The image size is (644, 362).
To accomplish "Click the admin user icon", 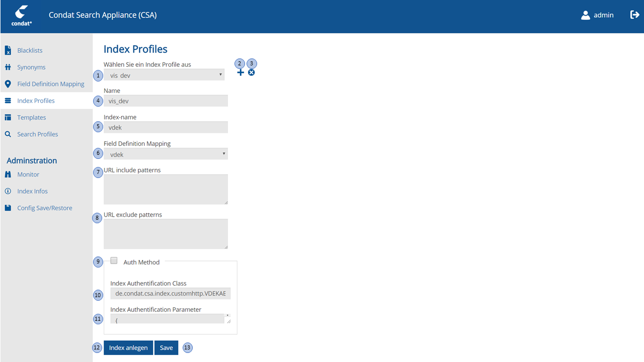I will coord(585,15).
